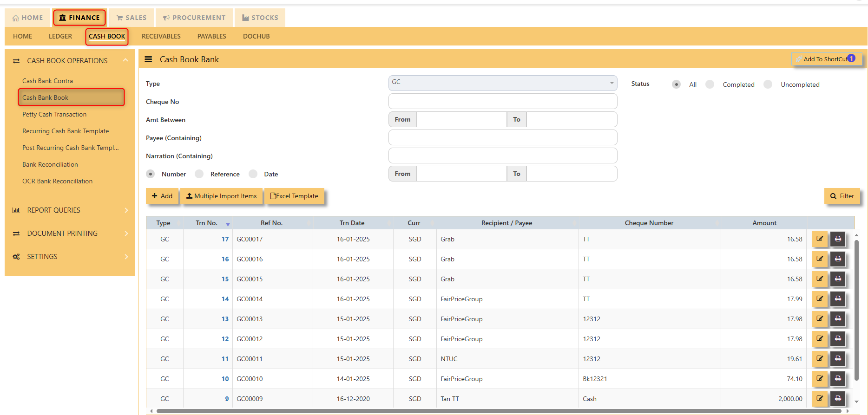Click the Settings gears icon
This screenshot has width=868, height=415.
click(x=16, y=257)
